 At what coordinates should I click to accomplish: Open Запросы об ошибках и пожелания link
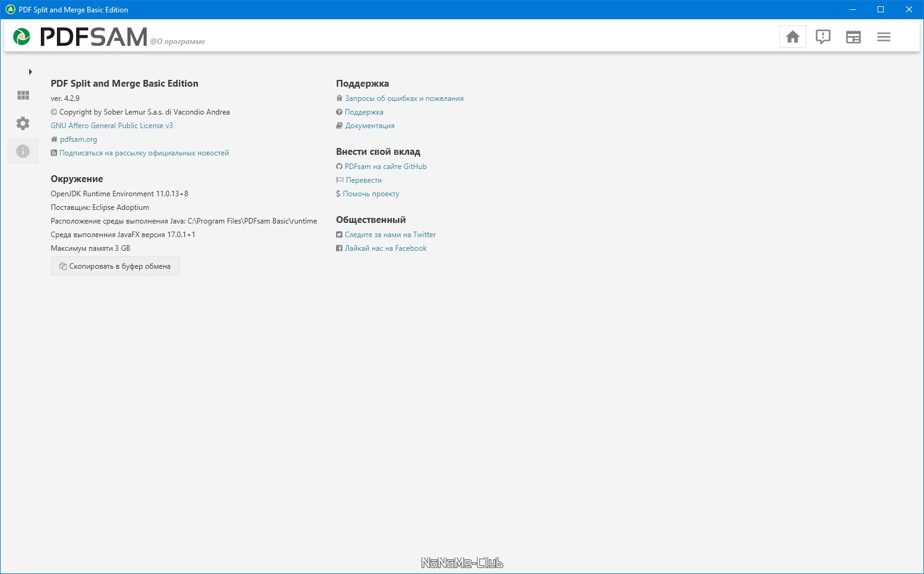point(404,98)
